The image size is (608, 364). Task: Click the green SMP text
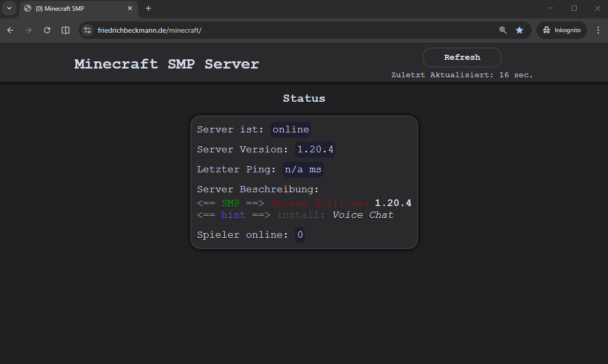230,203
